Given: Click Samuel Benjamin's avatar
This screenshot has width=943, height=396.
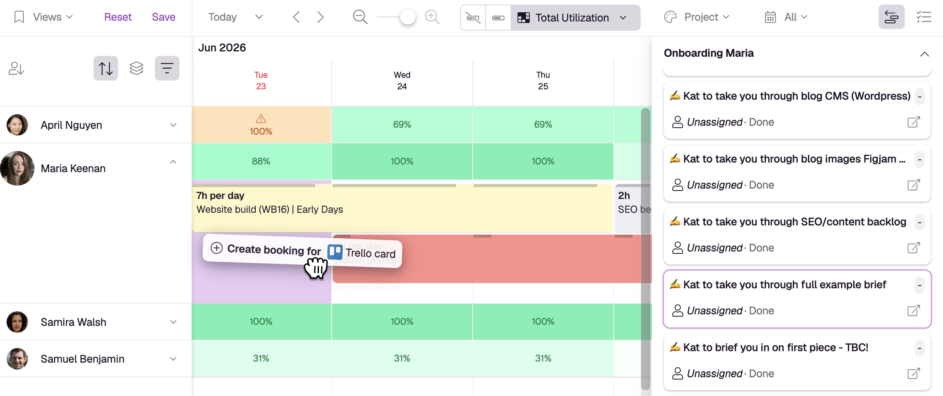Looking at the screenshot, I should point(17,359).
